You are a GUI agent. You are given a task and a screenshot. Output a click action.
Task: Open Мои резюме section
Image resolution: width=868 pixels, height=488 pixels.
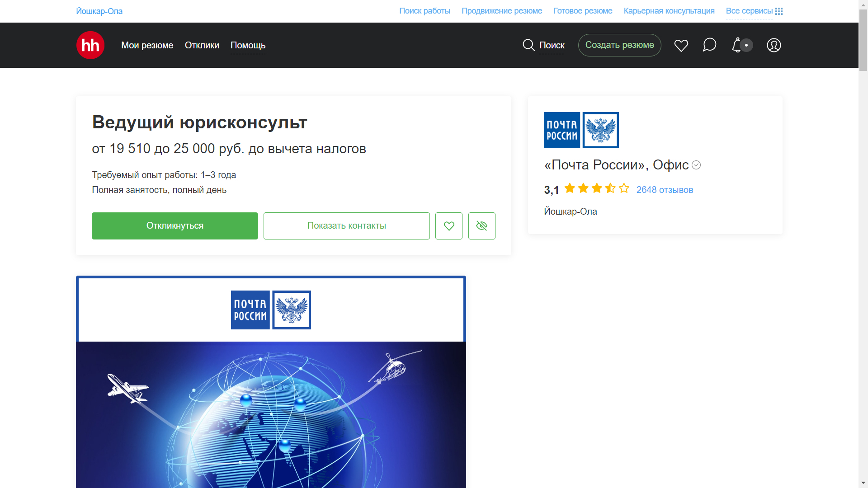pos(147,45)
